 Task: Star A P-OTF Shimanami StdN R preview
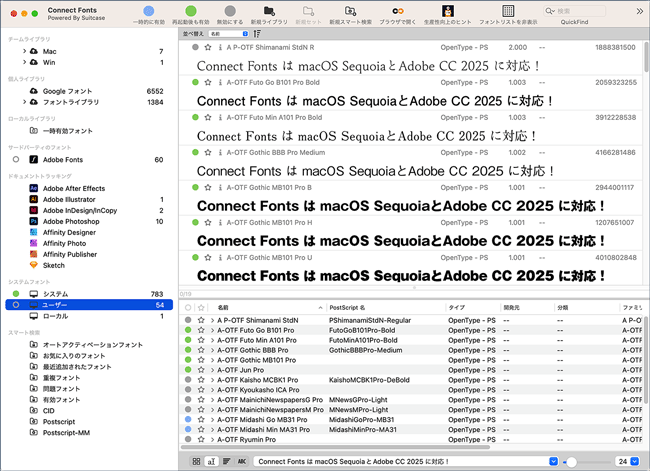[x=208, y=47]
